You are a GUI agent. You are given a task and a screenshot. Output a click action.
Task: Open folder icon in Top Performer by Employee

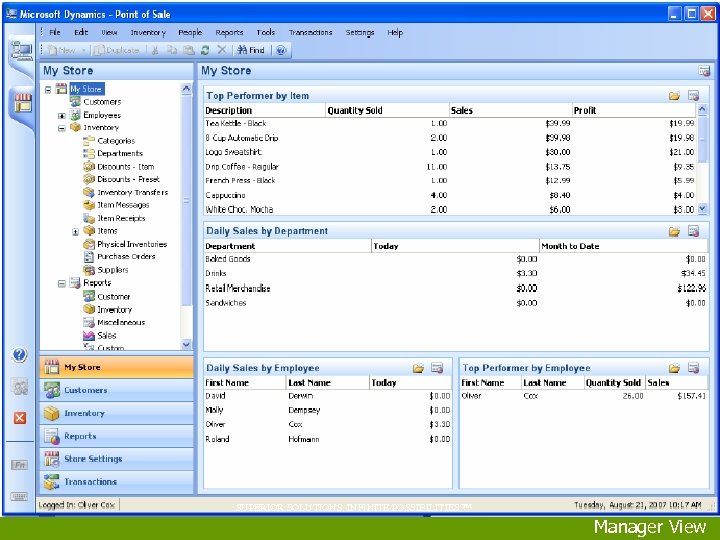point(674,368)
